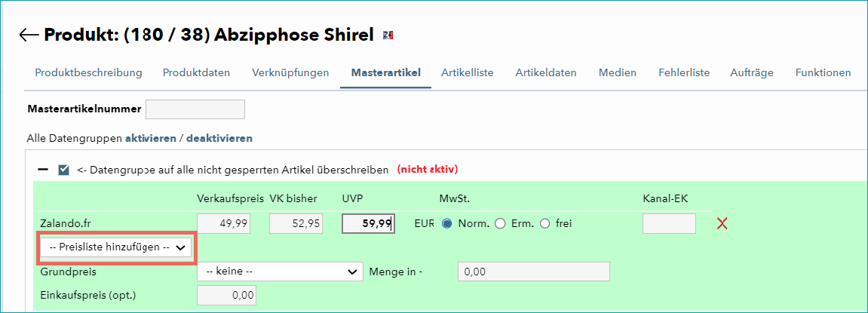The height and width of the screenshot is (313, 868).
Task: Select the Norm. tax radio button
Action: tap(446, 224)
